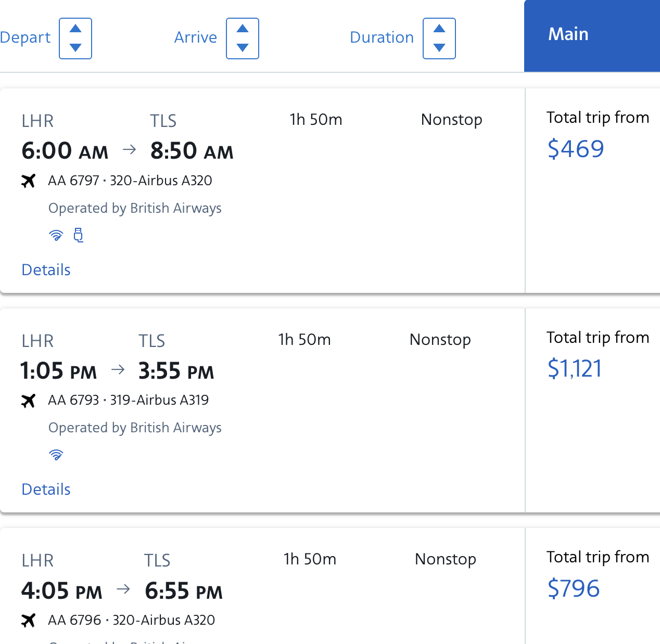
Task: Click the Depart column label
Action: click(x=25, y=37)
